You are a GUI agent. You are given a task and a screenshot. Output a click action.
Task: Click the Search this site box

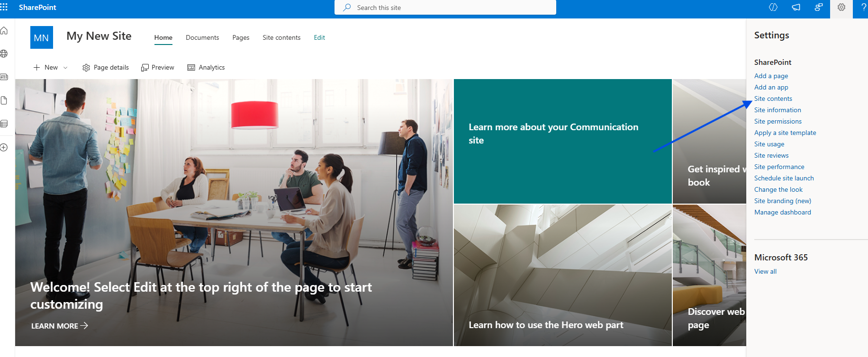pyautogui.click(x=445, y=8)
